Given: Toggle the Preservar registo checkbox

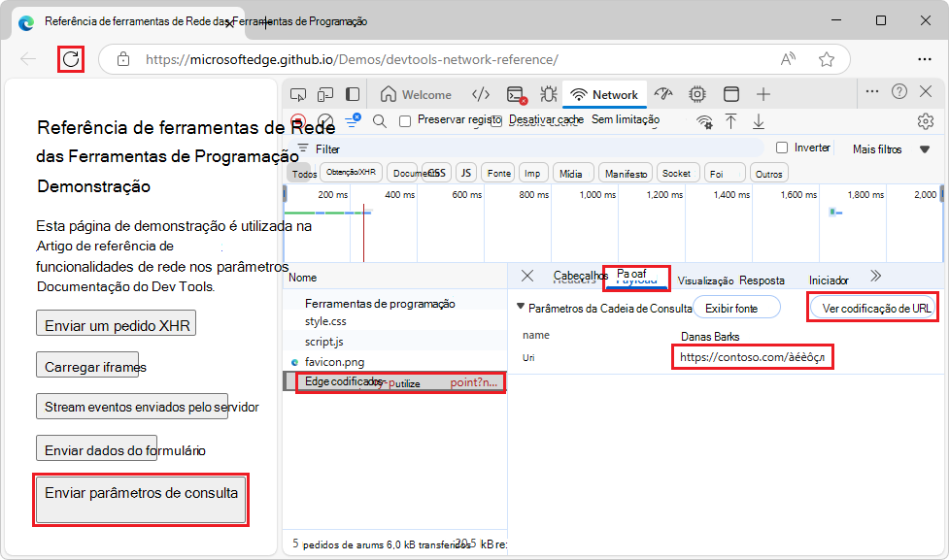Looking at the screenshot, I should coord(406,121).
